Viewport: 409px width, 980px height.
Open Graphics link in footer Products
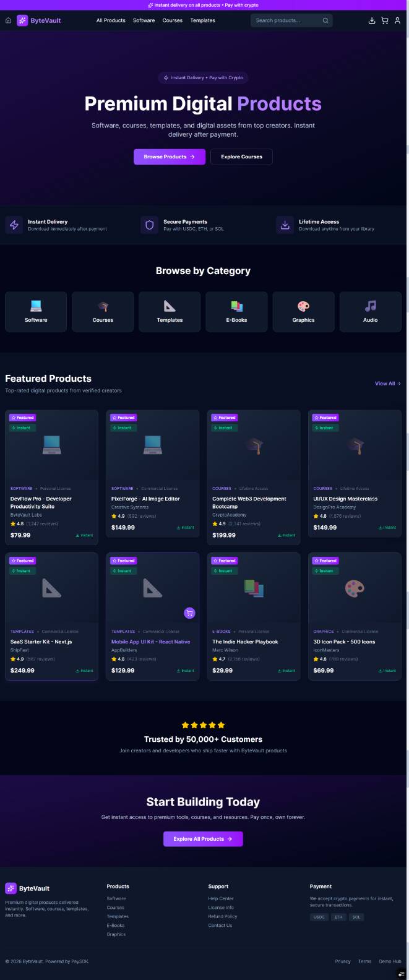[x=116, y=934]
